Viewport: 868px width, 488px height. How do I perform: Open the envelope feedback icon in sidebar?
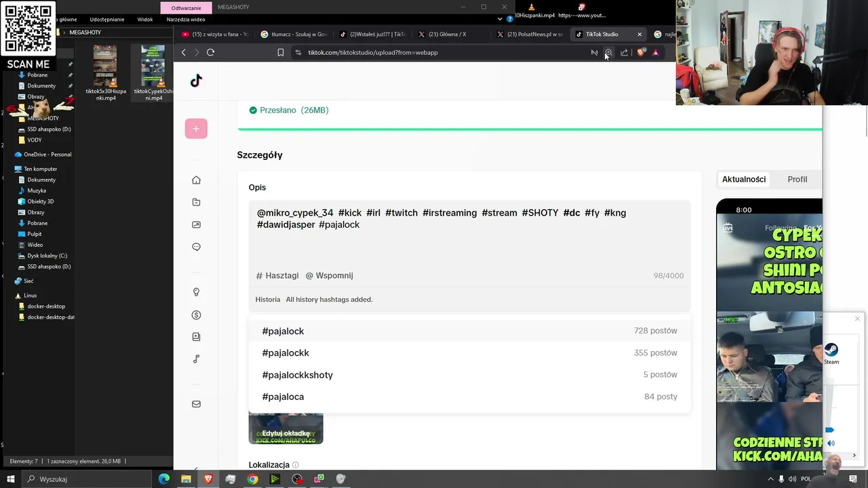[x=196, y=404]
